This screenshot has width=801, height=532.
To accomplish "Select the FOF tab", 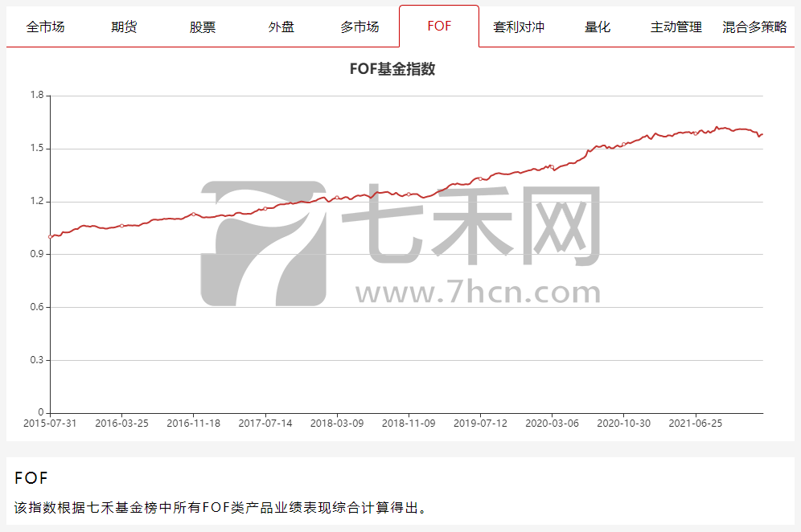I will click(439, 26).
